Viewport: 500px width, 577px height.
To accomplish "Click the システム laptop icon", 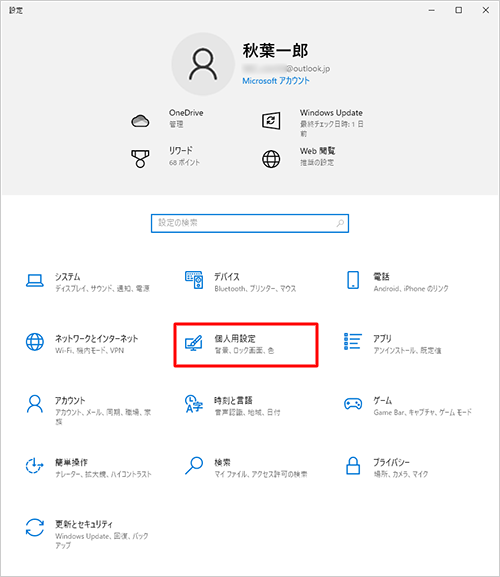I will pos(35,281).
